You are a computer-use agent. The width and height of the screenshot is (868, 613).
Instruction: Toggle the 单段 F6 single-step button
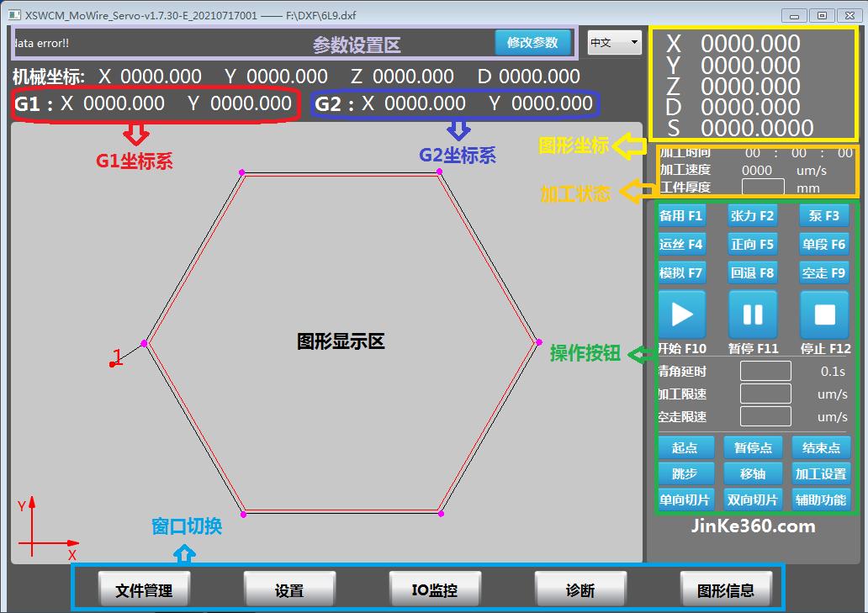tap(824, 244)
